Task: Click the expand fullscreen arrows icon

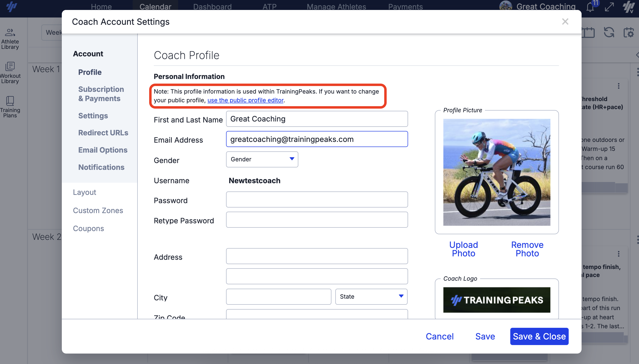Action: [x=609, y=7]
